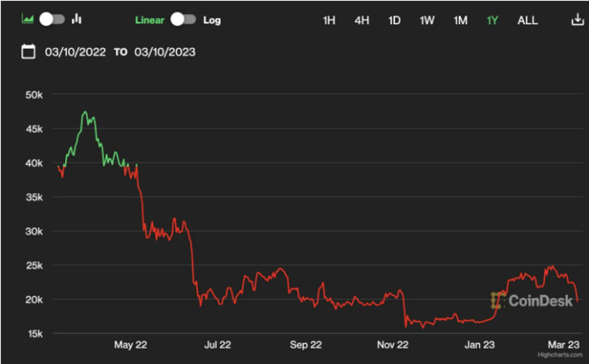
Task: Set the timeframe to 1H
Action: click(329, 20)
